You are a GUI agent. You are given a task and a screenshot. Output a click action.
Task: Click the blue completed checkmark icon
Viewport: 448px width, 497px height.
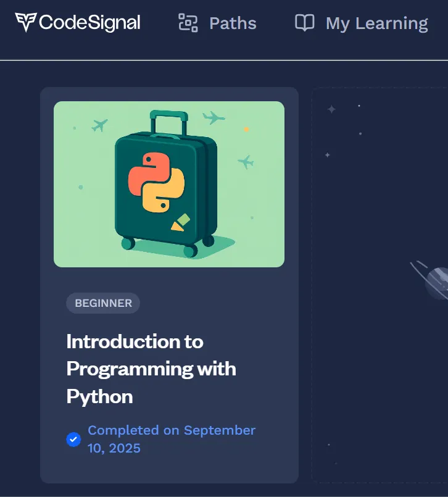click(x=73, y=440)
